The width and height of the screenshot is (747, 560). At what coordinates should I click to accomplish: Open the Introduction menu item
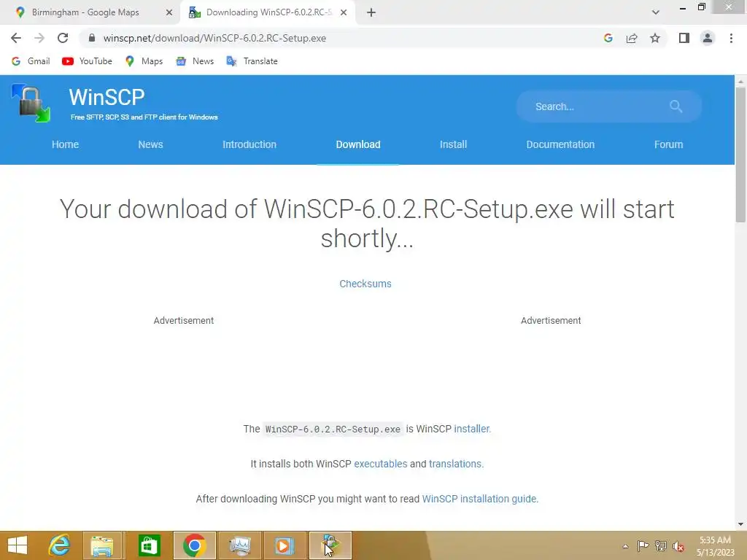(249, 144)
